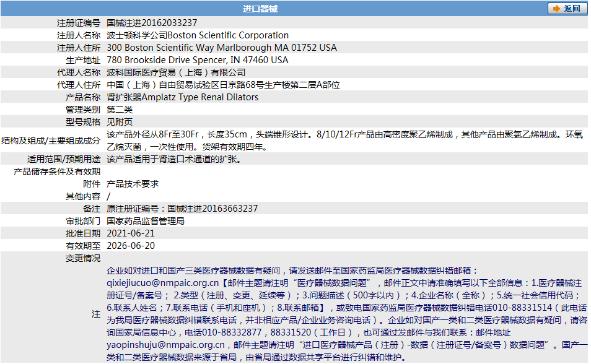Select Boston Scientific Corporation registrant name
Viewport: 591px width, 364px height.
(x=197, y=35)
